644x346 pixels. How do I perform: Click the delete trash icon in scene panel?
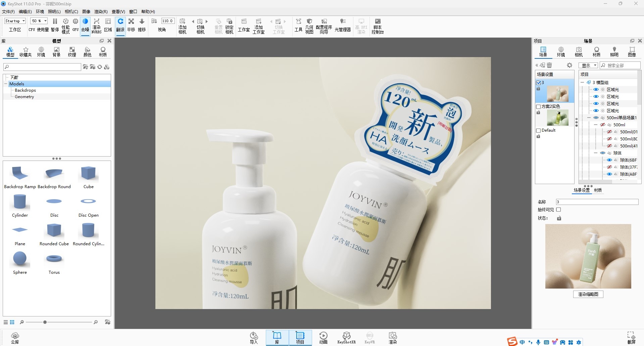click(x=549, y=65)
